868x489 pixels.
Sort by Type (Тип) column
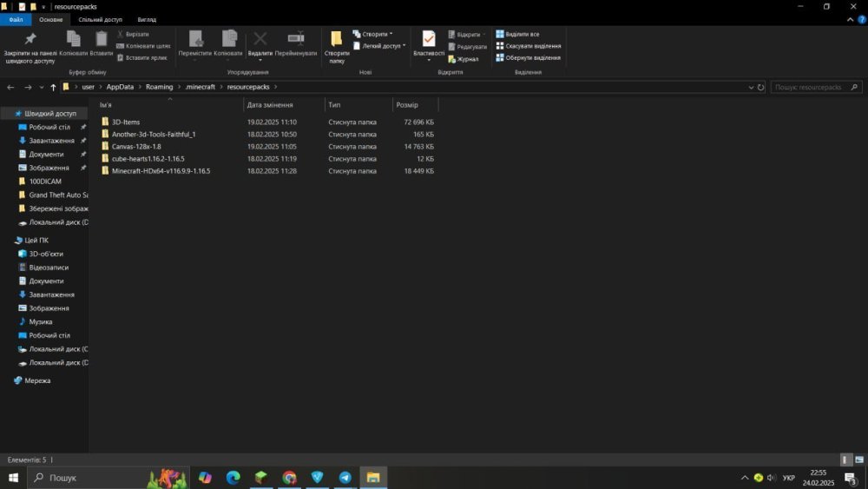point(358,105)
